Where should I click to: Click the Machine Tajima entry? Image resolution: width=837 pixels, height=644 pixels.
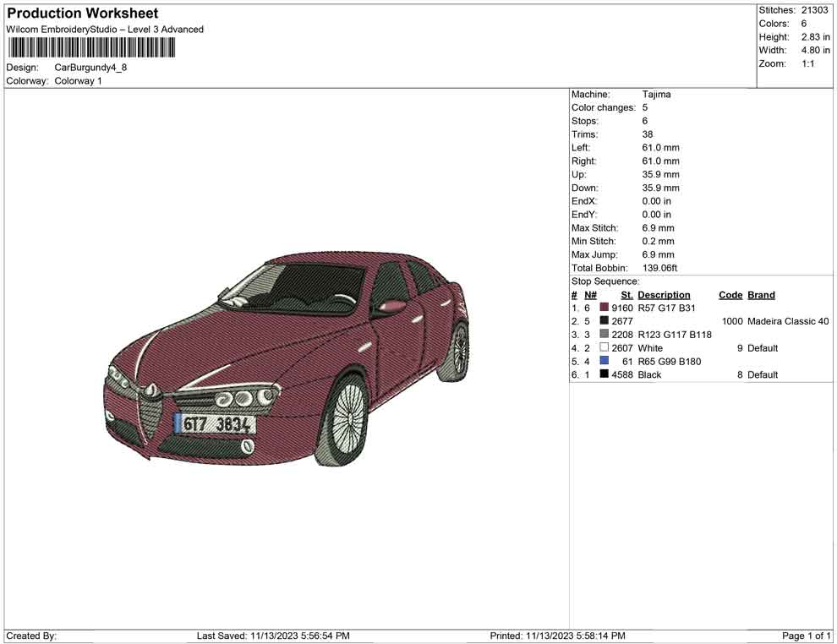[657, 94]
